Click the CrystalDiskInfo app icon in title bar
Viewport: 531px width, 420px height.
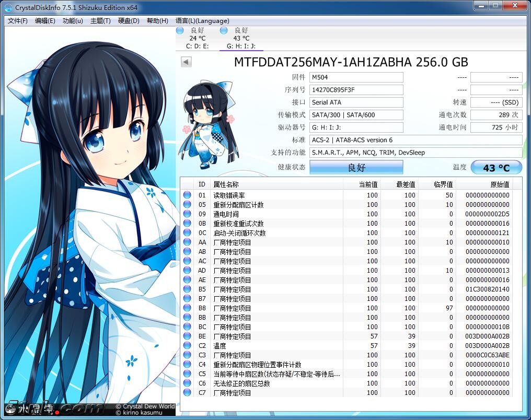pos(8,7)
